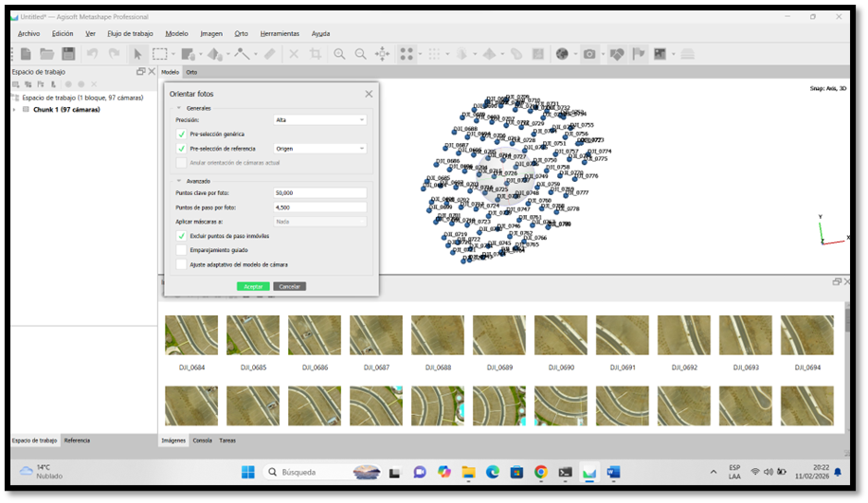Click the zoom in magnifier icon
The height and width of the screenshot is (503, 868).
pyautogui.click(x=339, y=54)
